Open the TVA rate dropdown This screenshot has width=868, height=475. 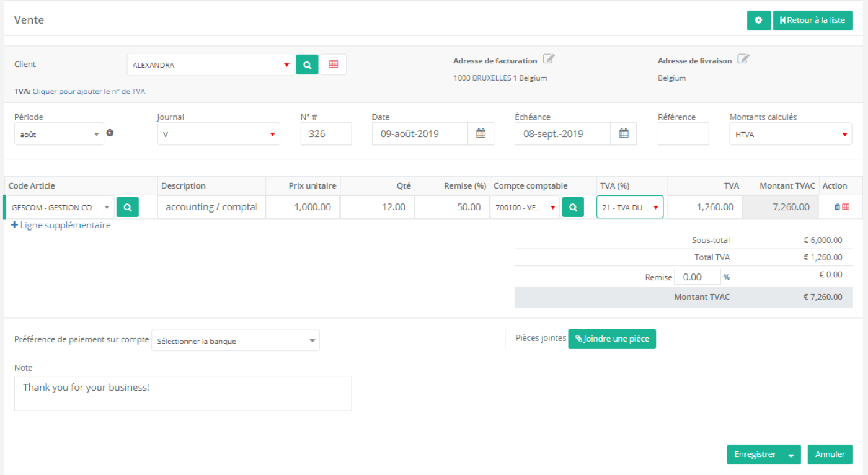click(630, 207)
